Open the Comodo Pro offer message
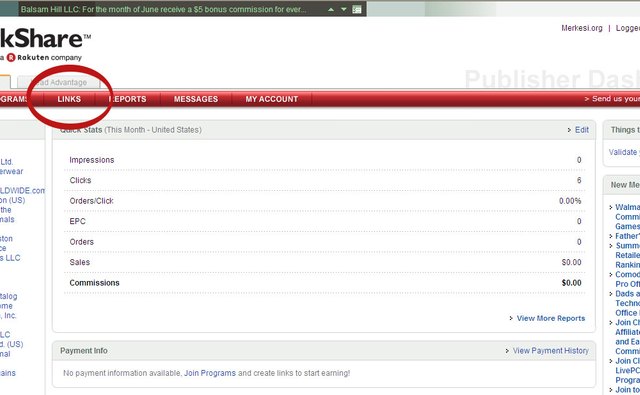This screenshot has height=395, width=640. [x=627, y=279]
